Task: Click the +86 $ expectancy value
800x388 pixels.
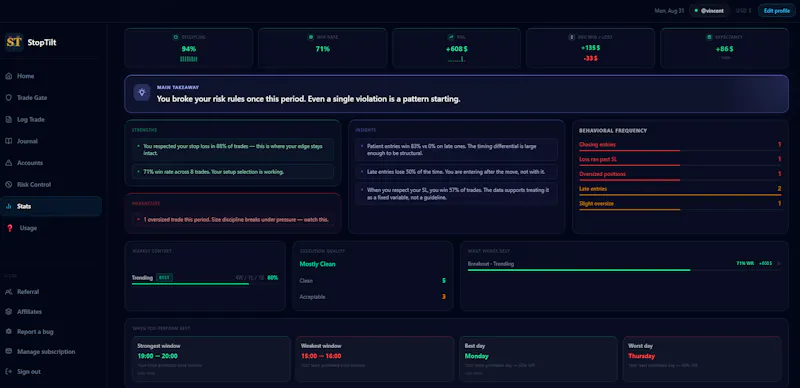Action: click(724, 49)
